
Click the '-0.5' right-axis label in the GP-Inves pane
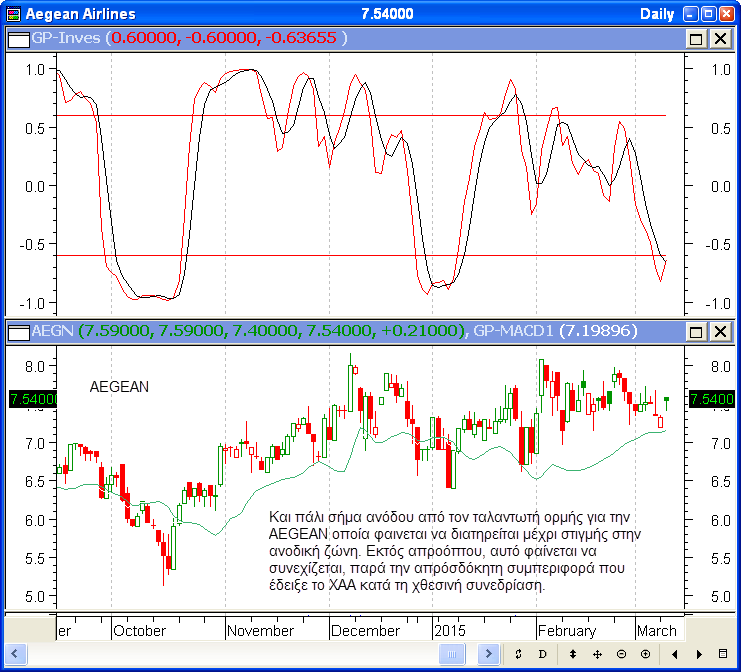point(718,245)
